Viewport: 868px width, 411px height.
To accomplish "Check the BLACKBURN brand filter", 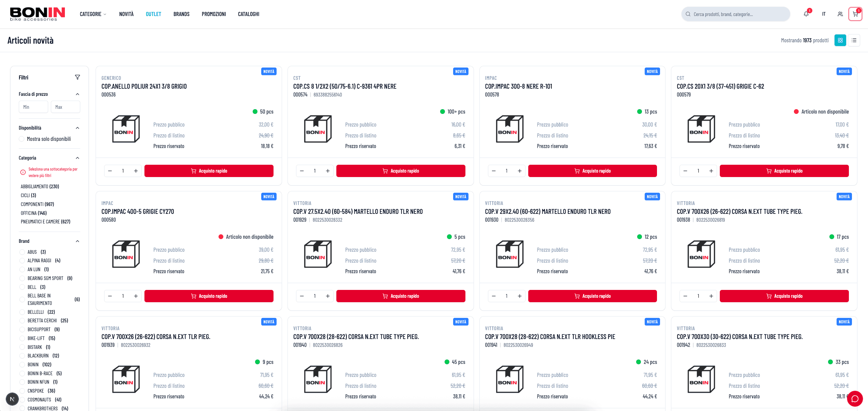I will point(22,356).
